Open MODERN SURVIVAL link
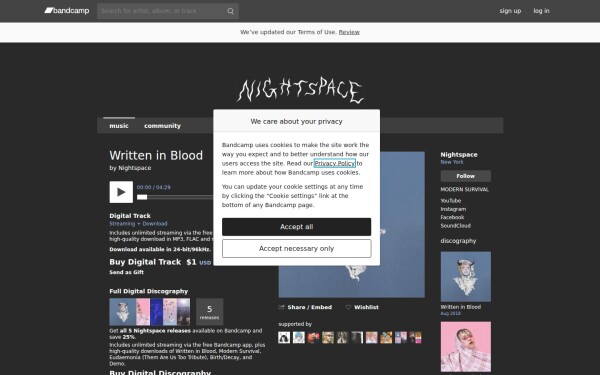The height and width of the screenshot is (375, 600). [465, 189]
